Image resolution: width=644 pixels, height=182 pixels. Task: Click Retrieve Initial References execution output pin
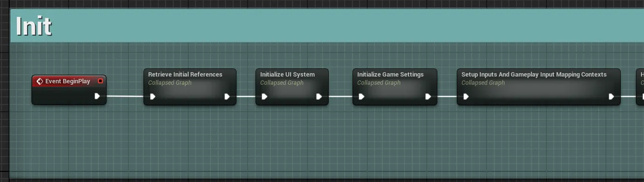227,96
